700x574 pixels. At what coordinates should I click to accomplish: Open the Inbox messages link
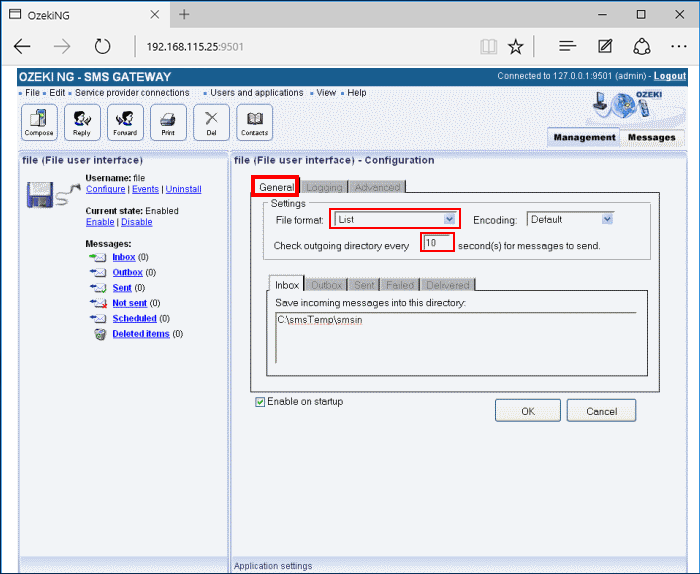click(124, 258)
